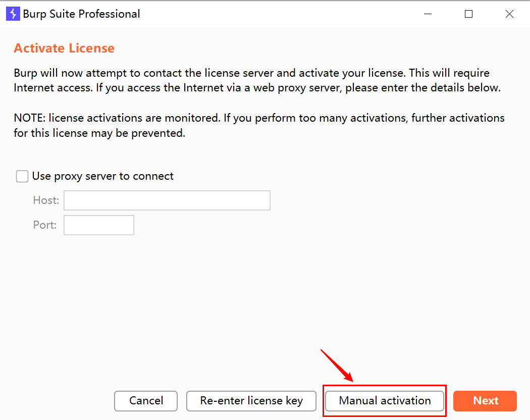Proceed with the orange Next button

pos(485,401)
